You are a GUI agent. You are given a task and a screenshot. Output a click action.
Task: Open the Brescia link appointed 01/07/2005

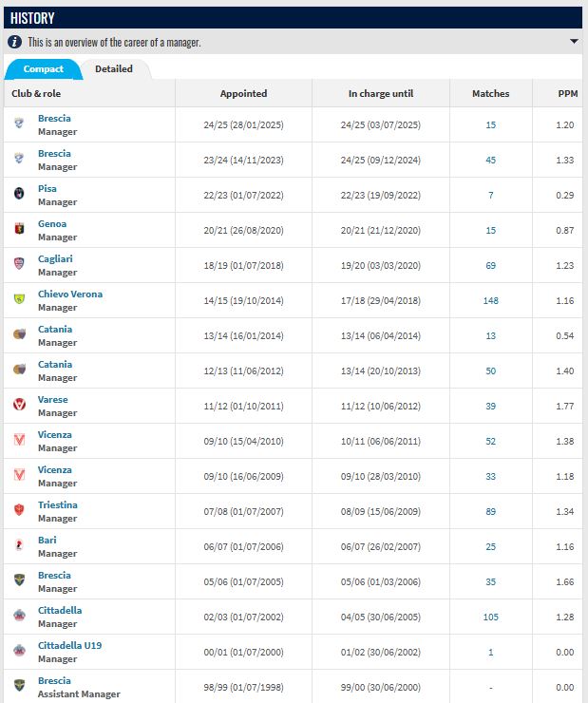pyautogui.click(x=54, y=575)
